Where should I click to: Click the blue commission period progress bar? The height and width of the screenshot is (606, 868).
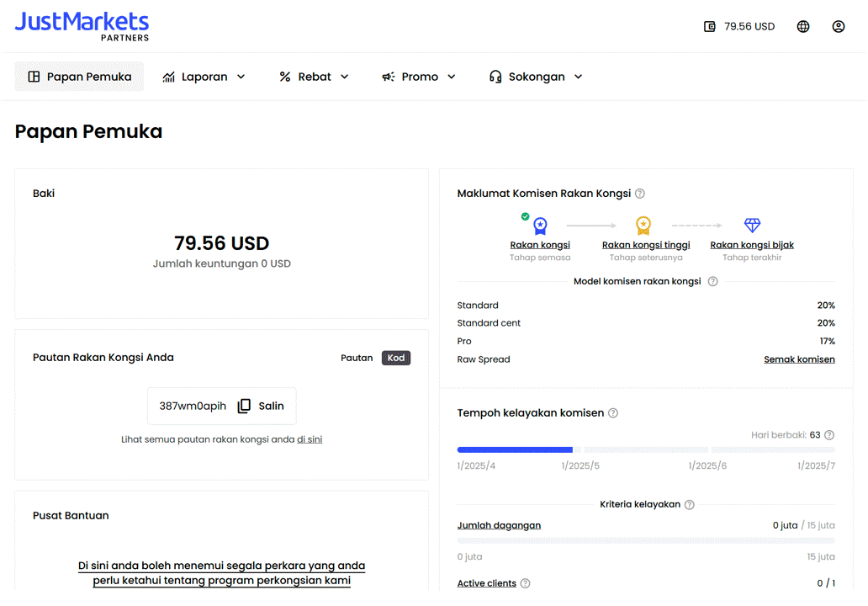(515, 449)
